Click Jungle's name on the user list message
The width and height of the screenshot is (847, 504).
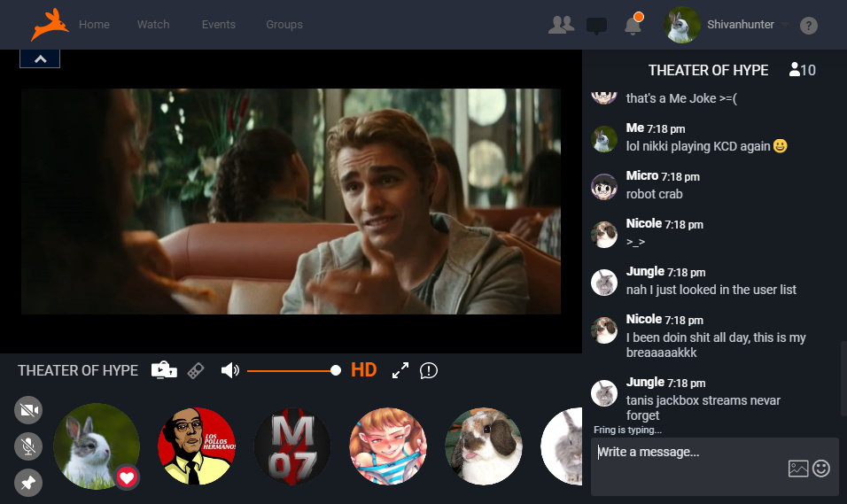(x=645, y=271)
